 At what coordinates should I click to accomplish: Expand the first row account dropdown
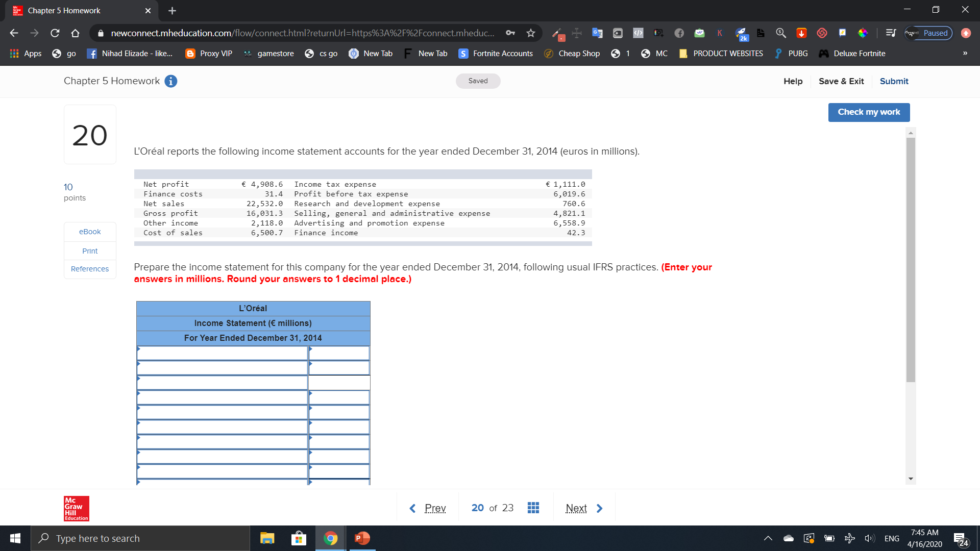coord(222,353)
